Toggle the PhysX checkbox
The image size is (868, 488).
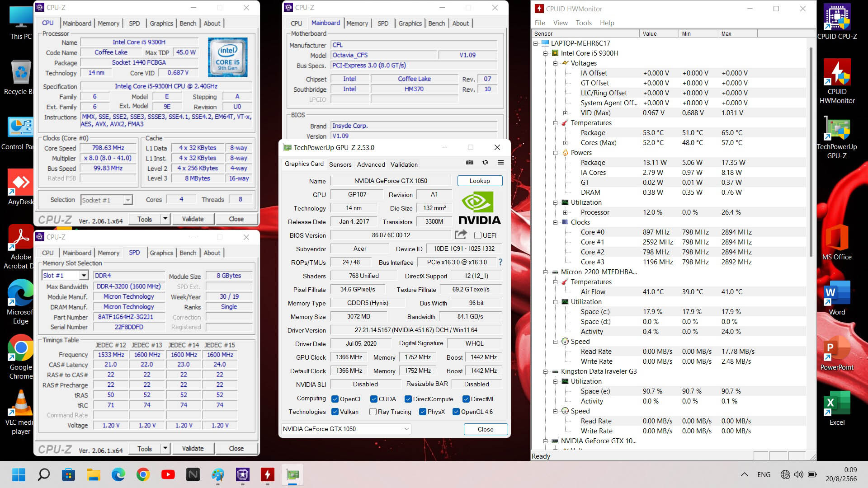click(x=423, y=412)
